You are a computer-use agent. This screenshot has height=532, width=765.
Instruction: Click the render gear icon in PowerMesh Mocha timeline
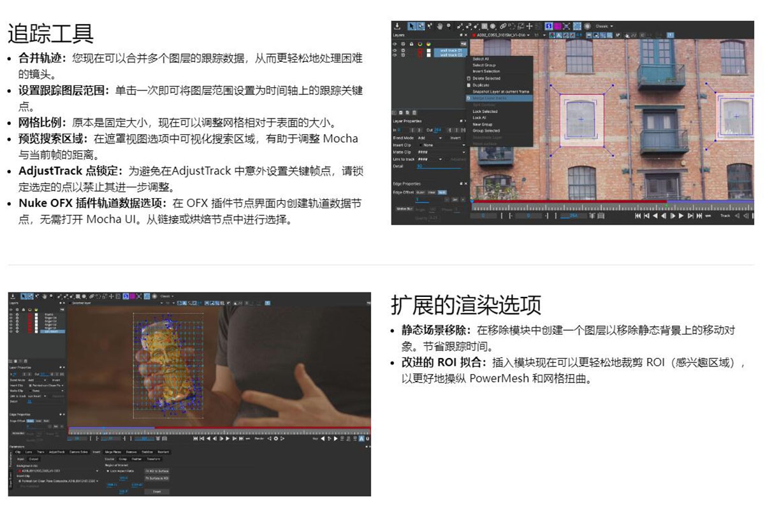275,438
